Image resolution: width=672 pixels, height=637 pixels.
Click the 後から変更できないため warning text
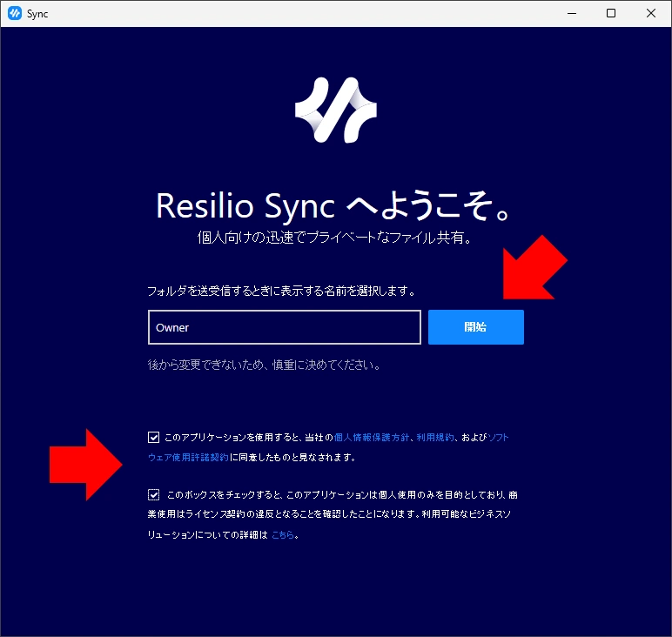264,365
